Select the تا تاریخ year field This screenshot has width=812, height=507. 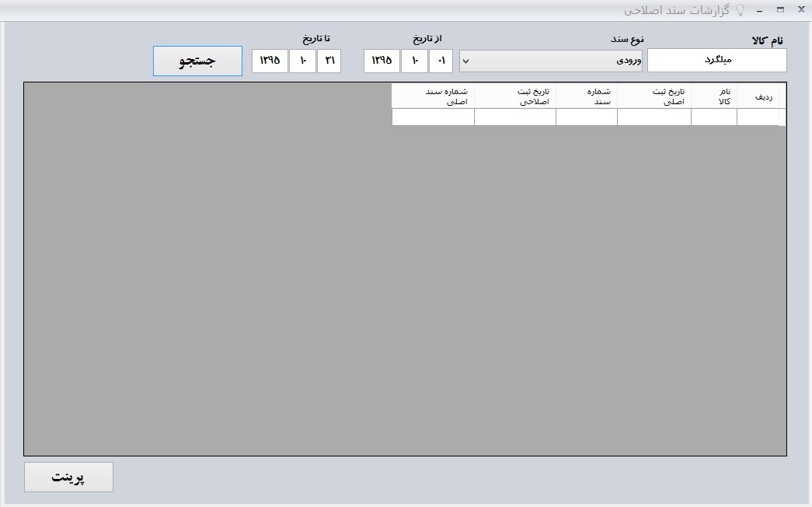(x=270, y=61)
